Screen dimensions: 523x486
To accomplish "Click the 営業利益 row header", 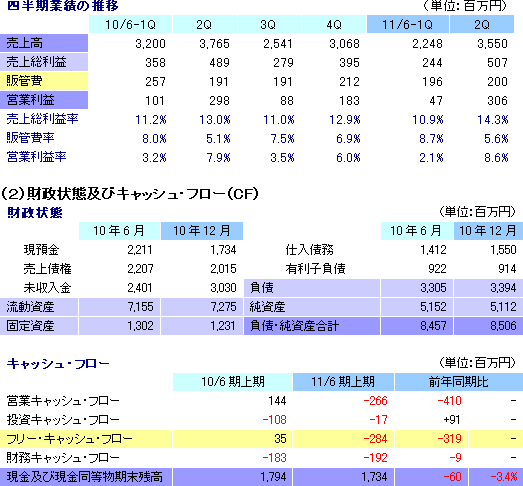I will pos(44,100).
